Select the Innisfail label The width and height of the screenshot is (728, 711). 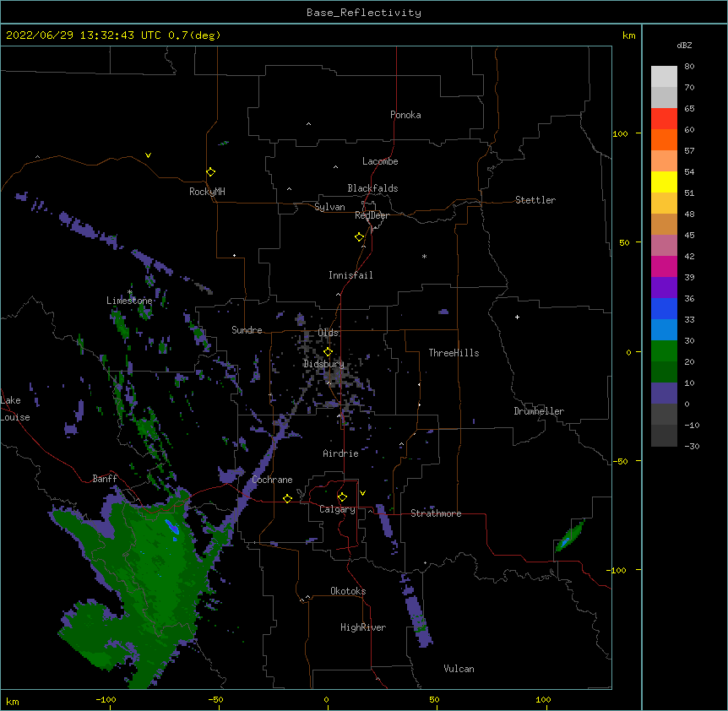click(x=350, y=275)
